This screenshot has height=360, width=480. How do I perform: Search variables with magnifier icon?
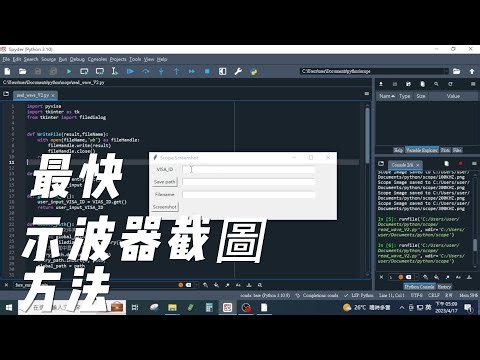(x=436, y=84)
